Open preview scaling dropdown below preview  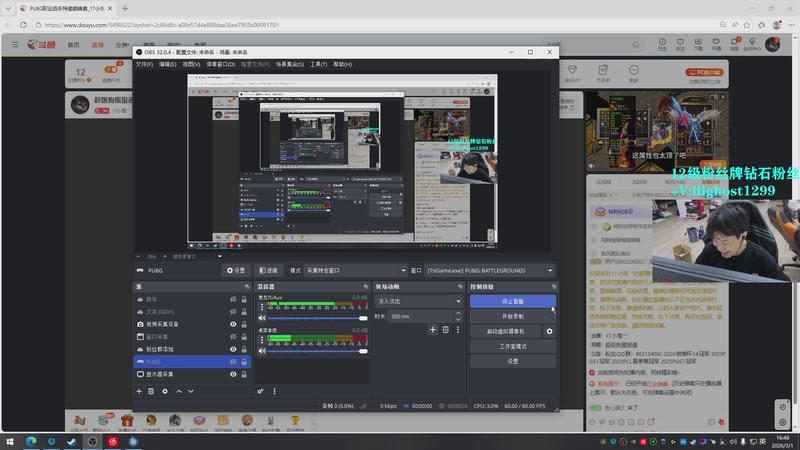(219, 257)
